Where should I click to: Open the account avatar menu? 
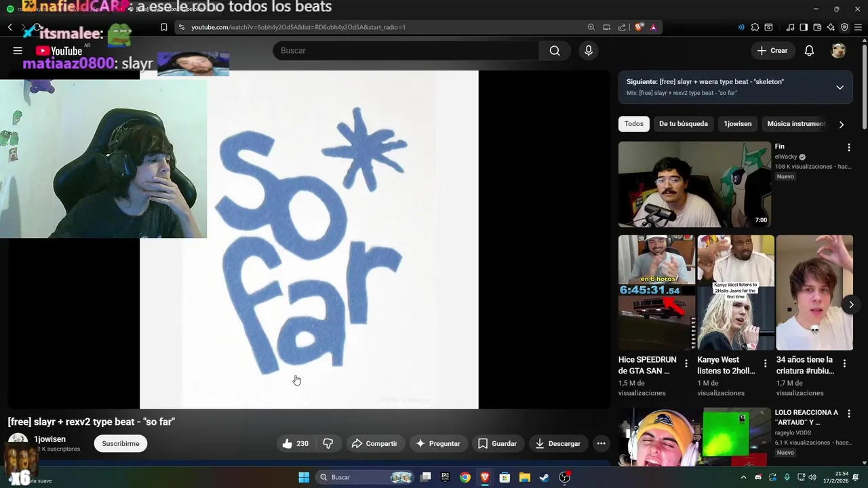839,51
